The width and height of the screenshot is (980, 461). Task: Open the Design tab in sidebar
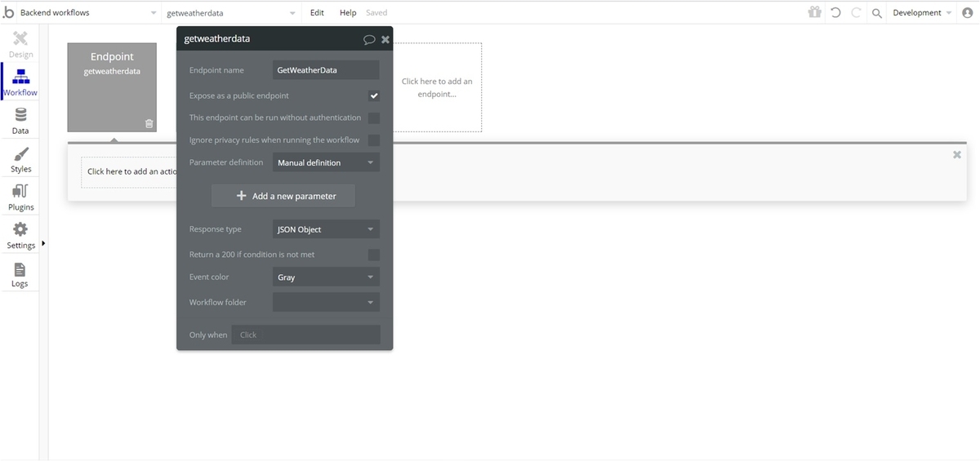tap(20, 45)
